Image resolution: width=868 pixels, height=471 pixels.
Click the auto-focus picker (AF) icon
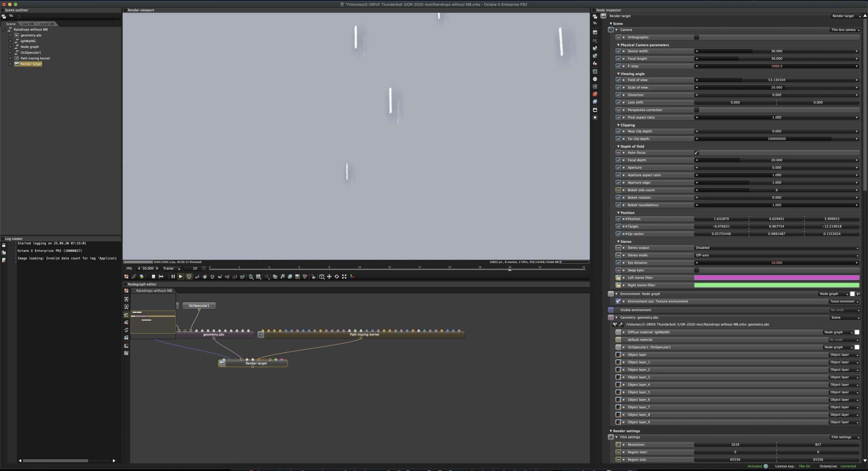pos(197,277)
